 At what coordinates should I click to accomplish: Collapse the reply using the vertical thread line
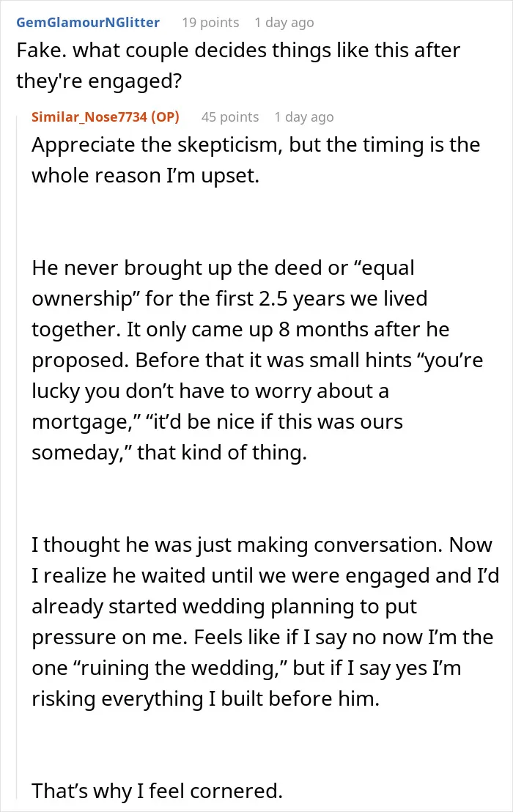(17, 456)
